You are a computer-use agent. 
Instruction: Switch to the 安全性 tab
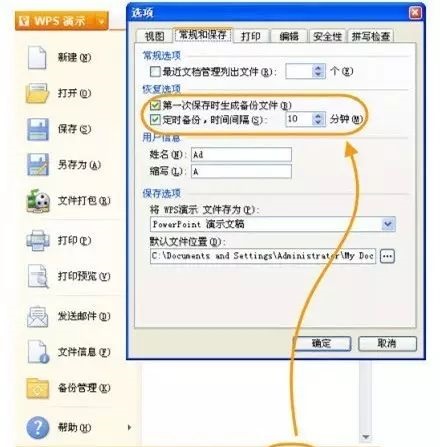pos(327,36)
